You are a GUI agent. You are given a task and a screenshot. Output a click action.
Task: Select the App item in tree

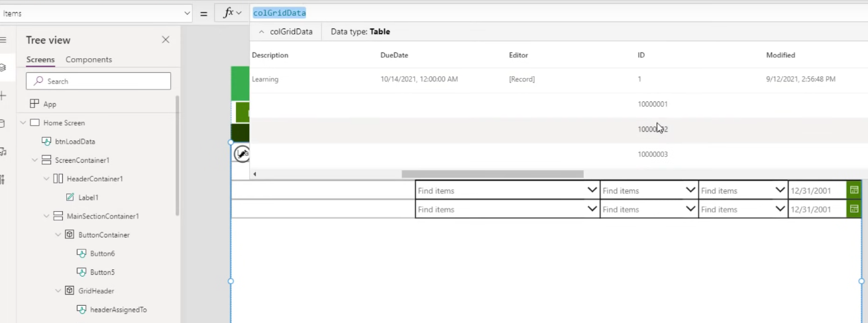(x=50, y=104)
